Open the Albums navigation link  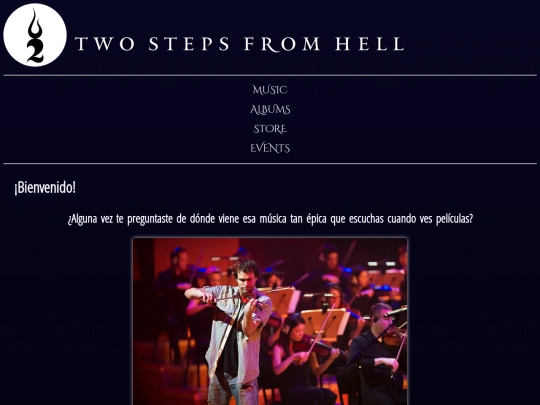click(270, 110)
